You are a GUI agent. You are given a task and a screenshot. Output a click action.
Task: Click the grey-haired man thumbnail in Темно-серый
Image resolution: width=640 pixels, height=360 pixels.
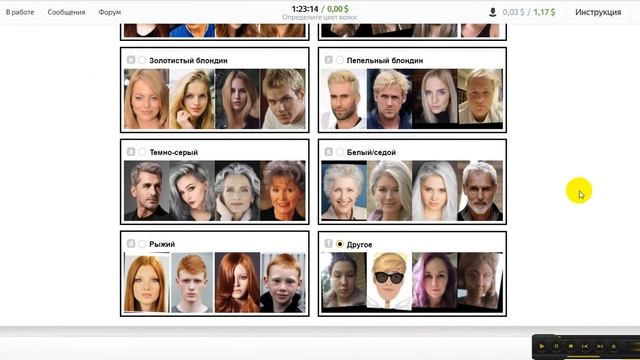coord(146,191)
